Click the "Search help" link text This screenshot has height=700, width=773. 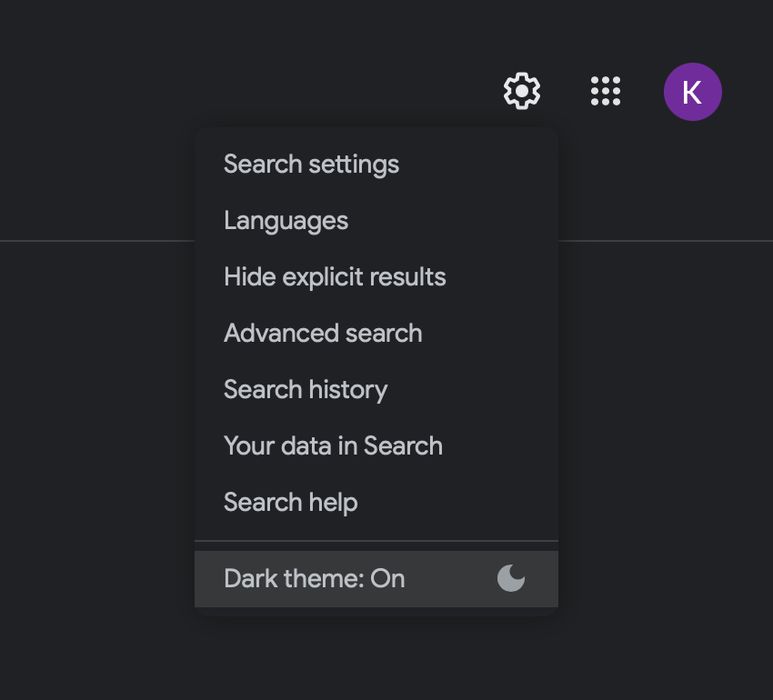(x=290, y=503)
